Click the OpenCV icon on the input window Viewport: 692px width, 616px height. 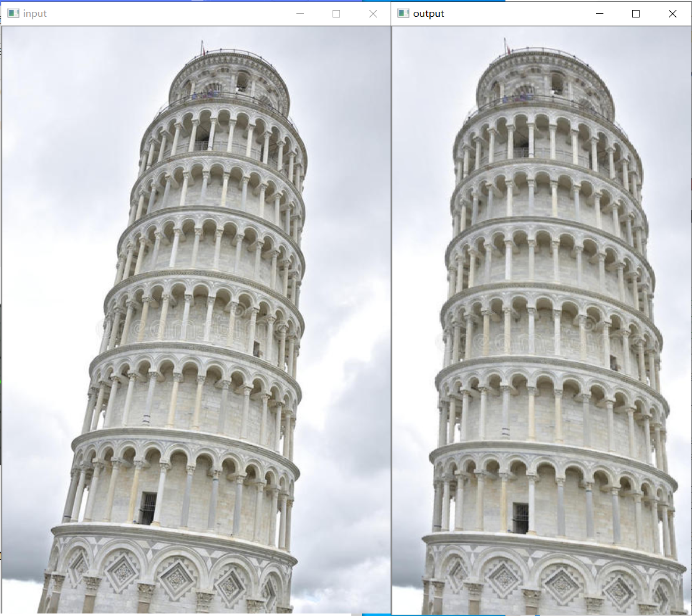point(13,13)
